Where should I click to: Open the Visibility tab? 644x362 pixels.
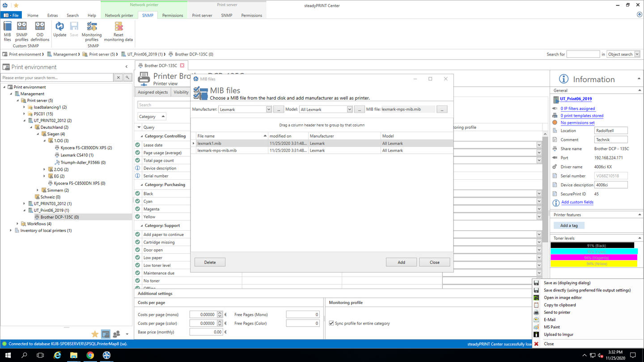click(181, 92)
